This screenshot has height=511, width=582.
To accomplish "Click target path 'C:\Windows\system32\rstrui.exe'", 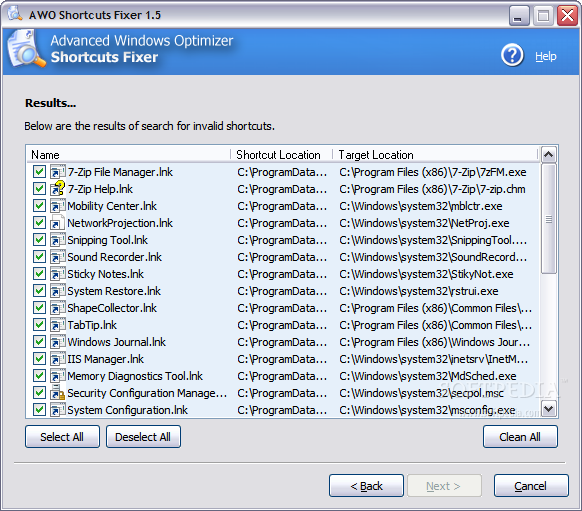I will 419,291.
